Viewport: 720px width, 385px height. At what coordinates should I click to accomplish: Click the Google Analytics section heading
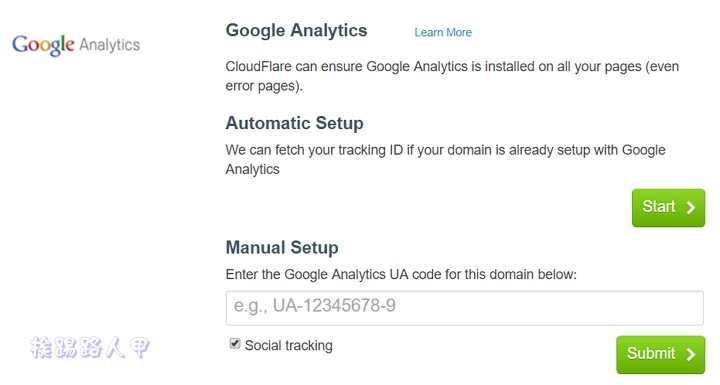pyautogui.click(x=297, y=31)
